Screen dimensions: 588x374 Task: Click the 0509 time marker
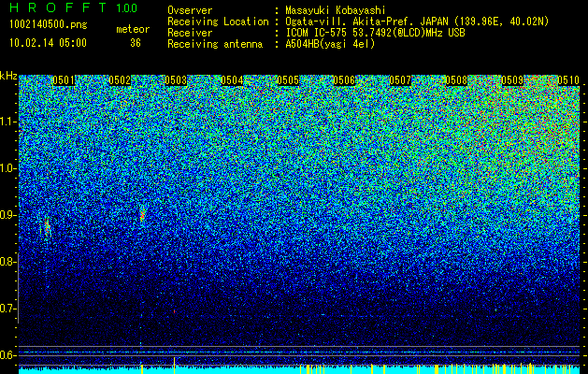(x=512, y=80)
